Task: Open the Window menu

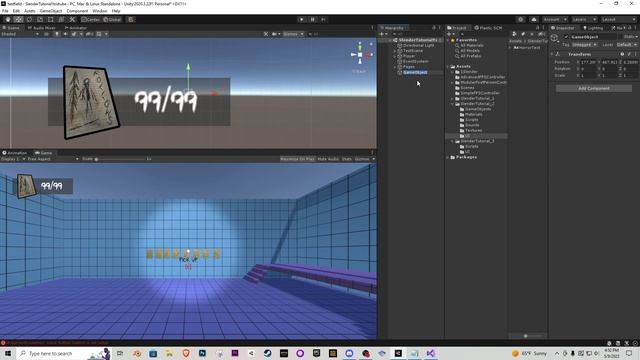Action: (x=100, y=11)
